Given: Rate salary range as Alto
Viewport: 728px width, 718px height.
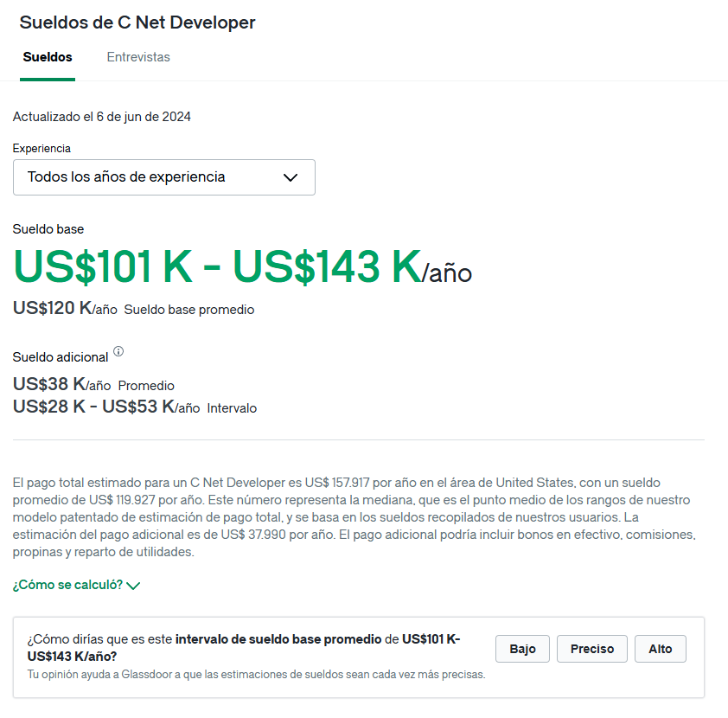Looking at the screenshot, I should [x=661, y=649].
